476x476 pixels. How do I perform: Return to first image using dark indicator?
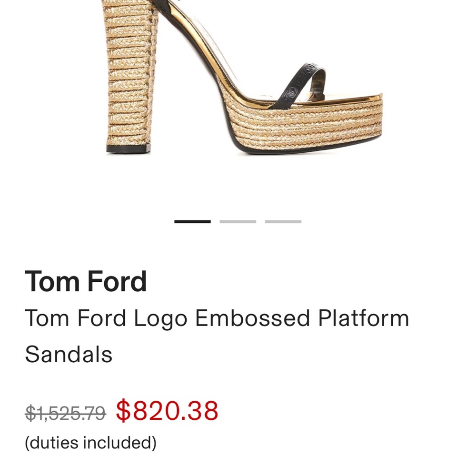(x=192, y=221)
